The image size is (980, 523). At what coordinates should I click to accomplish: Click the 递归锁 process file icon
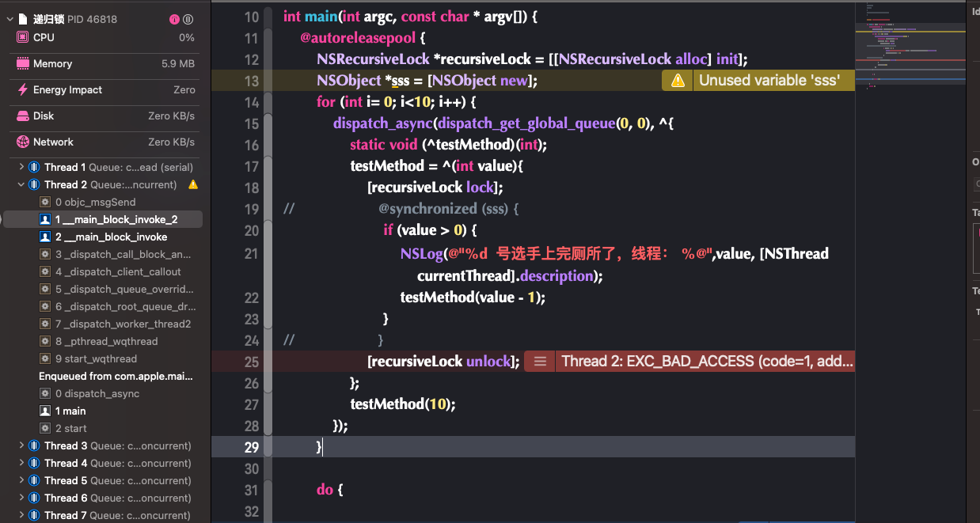(x=22, y=19)
